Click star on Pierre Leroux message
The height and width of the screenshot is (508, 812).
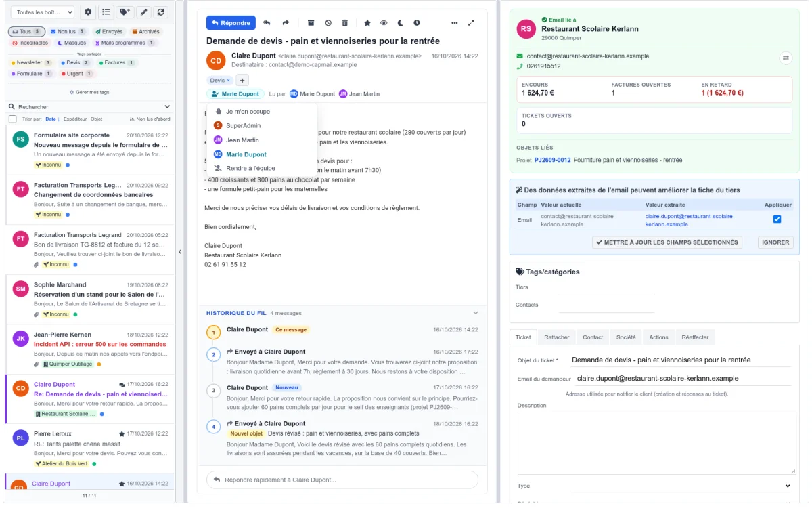[x=122, y=433]
